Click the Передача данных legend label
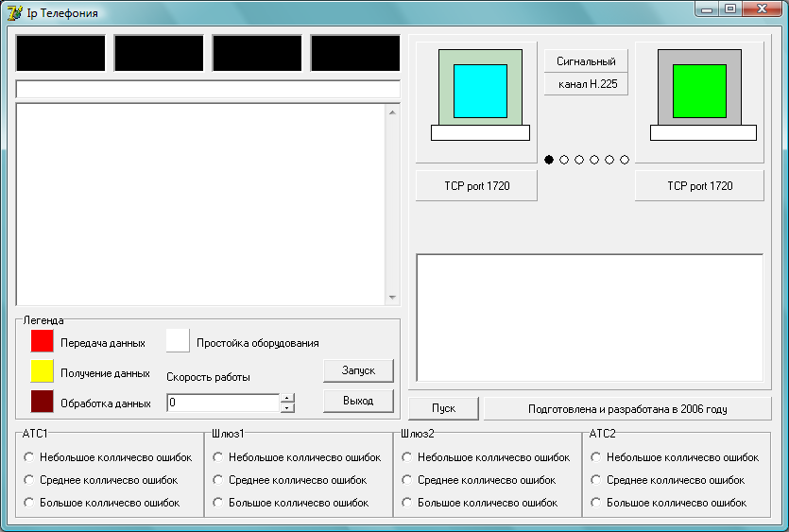789x532 pixels. tap(103, 343)
